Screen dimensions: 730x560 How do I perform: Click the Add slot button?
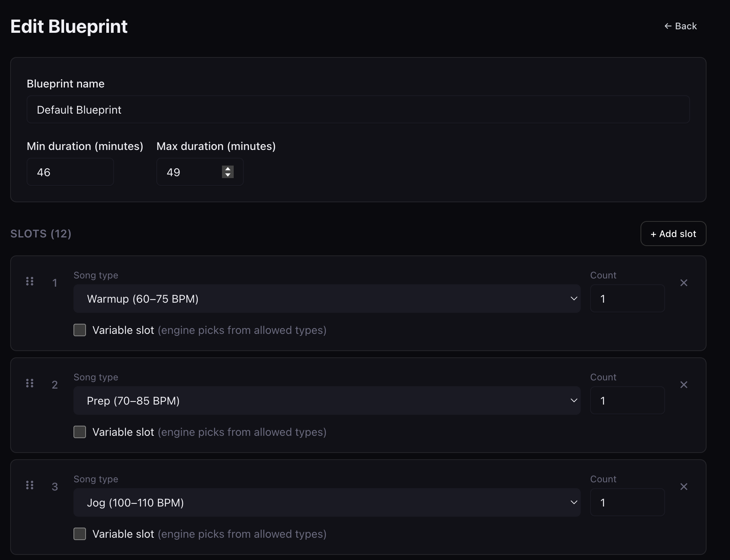pyautogui.click(x=673, y=234)
